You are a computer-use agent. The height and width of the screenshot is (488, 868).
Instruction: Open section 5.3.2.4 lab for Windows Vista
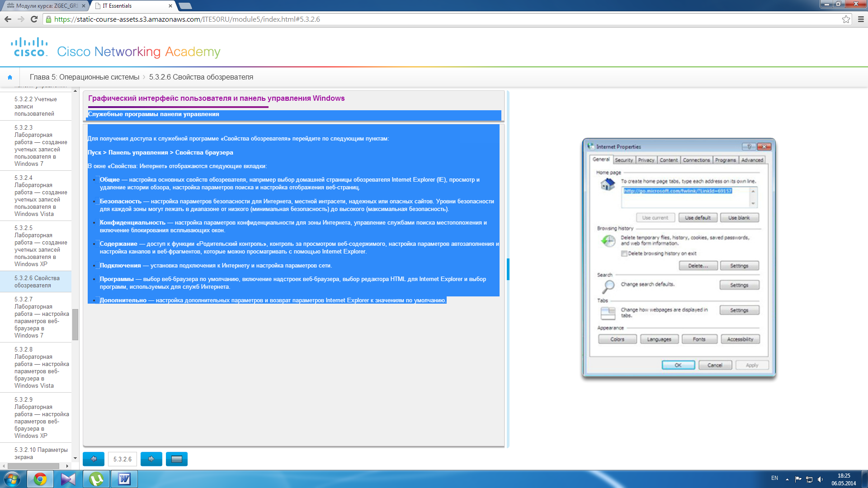[x=36, y=196]
